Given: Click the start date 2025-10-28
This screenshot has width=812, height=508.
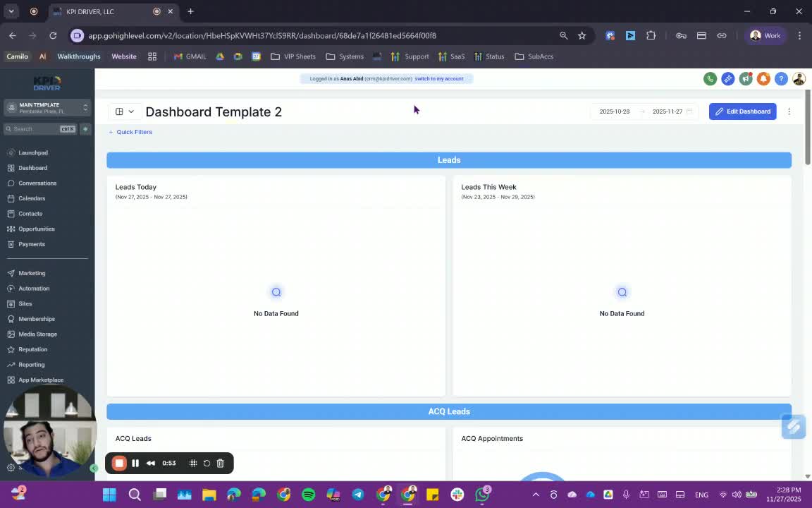Looking at the screenshot, I should (614, 111).
